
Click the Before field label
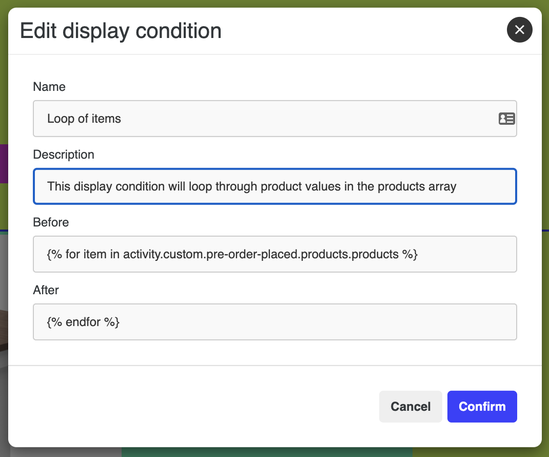(x=51, y=222)
